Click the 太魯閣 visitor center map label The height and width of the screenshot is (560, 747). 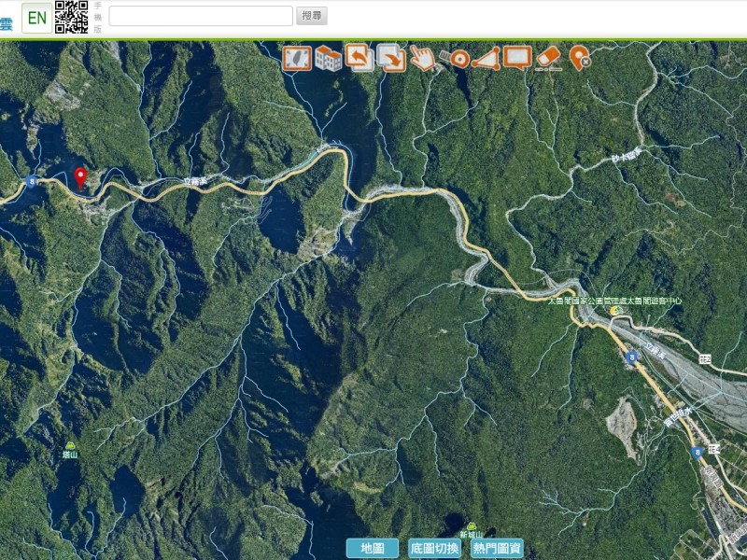click(x=614, y=301)
